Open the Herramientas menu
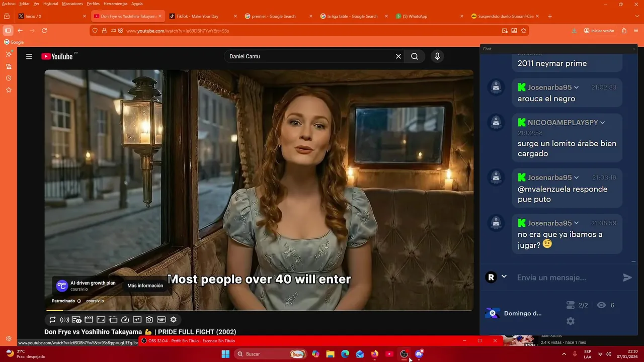This screenshot has width=644, height=362. tap(115, 4)
